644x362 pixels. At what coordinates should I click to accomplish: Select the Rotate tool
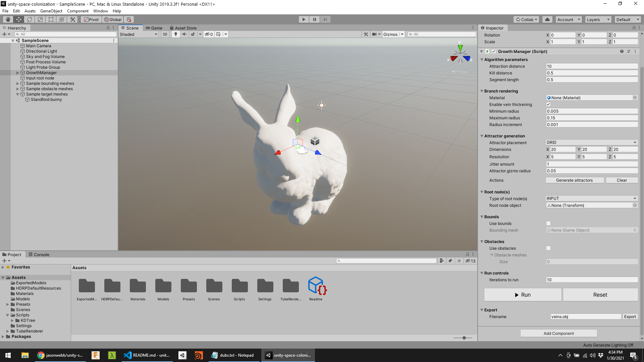pyautogui.click(x=30, y=19)
